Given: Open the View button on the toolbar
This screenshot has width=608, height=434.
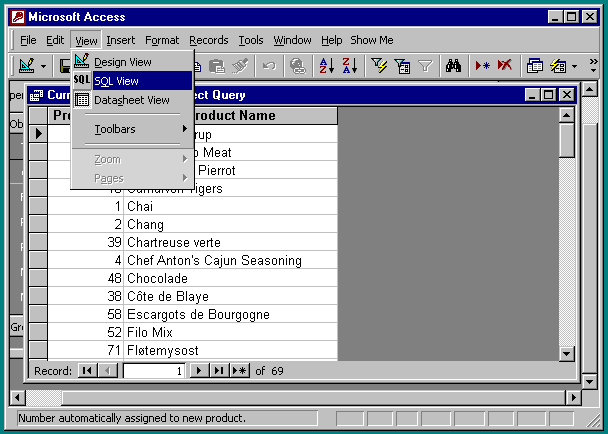Looking at the screenshot, I should pos(27,66).
